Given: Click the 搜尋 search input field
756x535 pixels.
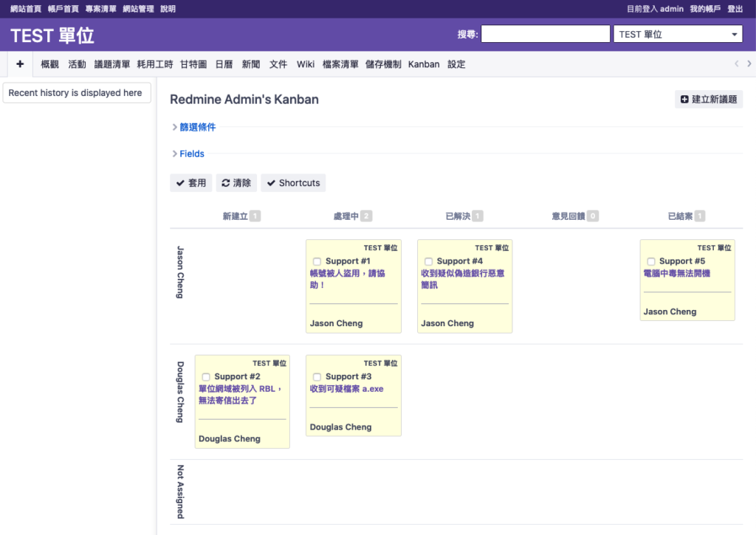Looking at the screenshot, I should [546, 34].
